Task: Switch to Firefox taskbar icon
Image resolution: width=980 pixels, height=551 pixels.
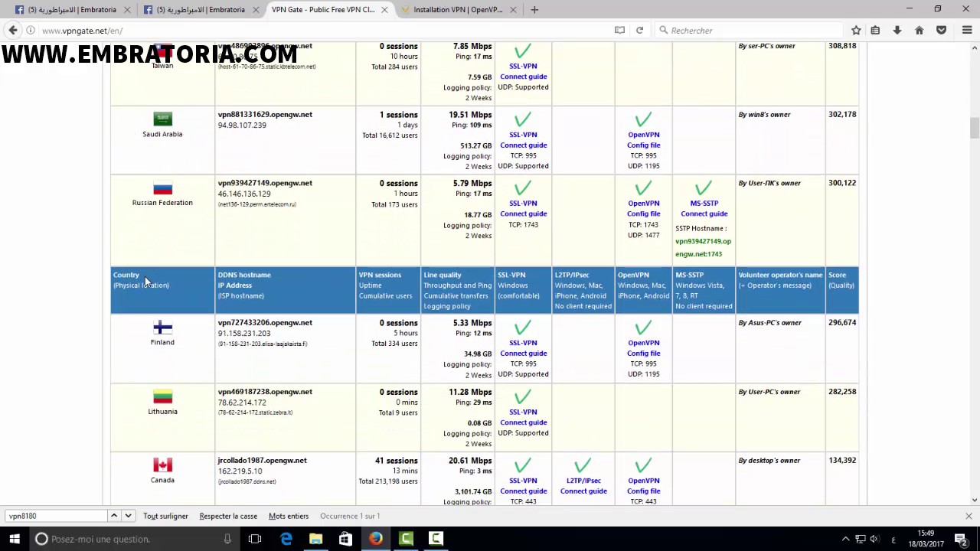Action: click(x=375, y=539)
